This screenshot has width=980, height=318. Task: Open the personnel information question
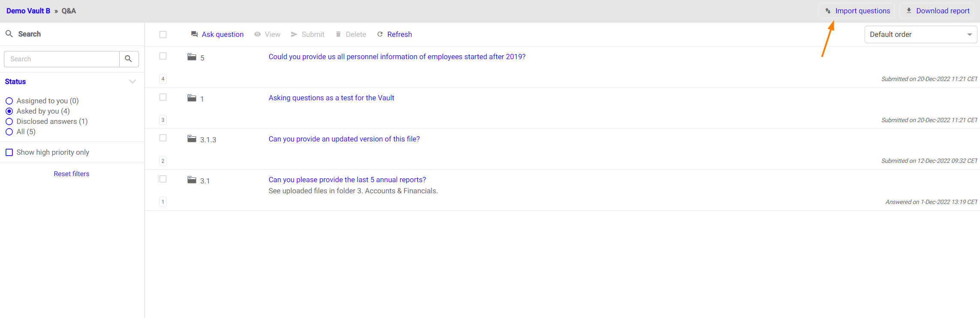[x=397, y=57]
